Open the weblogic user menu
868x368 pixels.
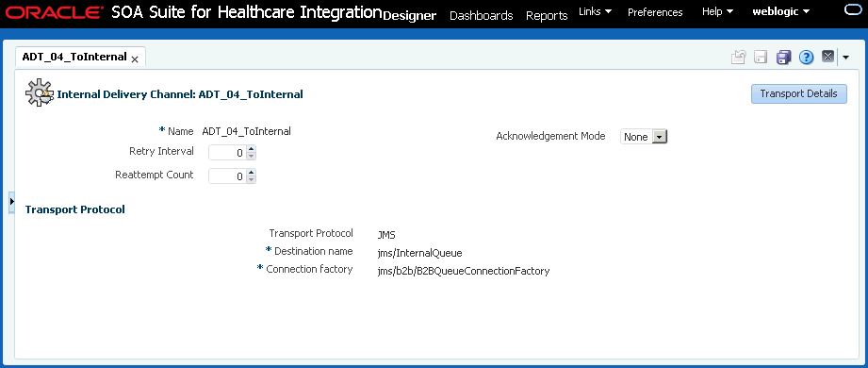point(781,11)
